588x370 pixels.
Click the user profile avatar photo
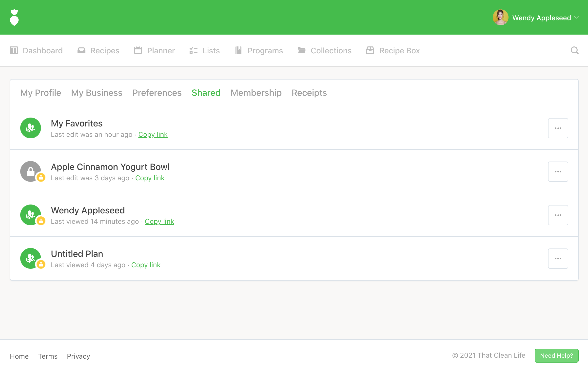point(500,18)
